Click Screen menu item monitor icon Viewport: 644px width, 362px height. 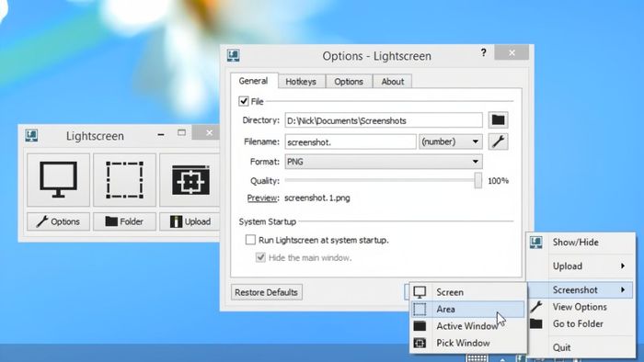pos(420,292)
